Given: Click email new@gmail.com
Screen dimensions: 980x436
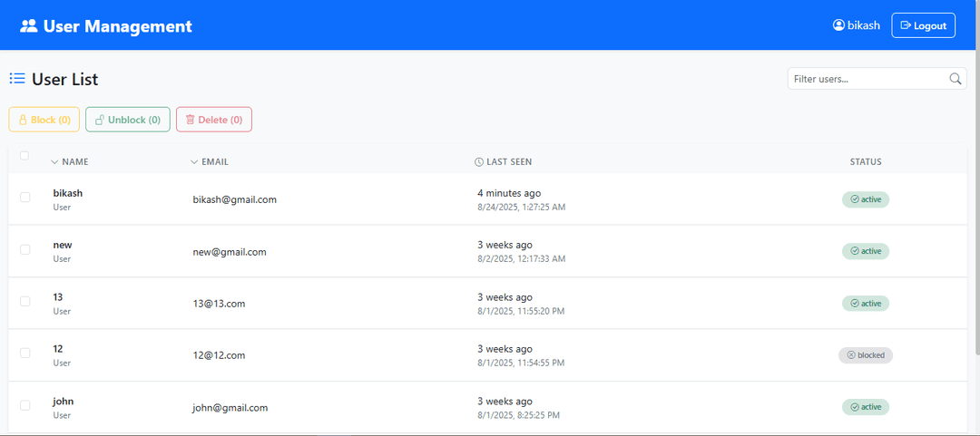Looking at the screenshot, I should click(x=230, y=252).
